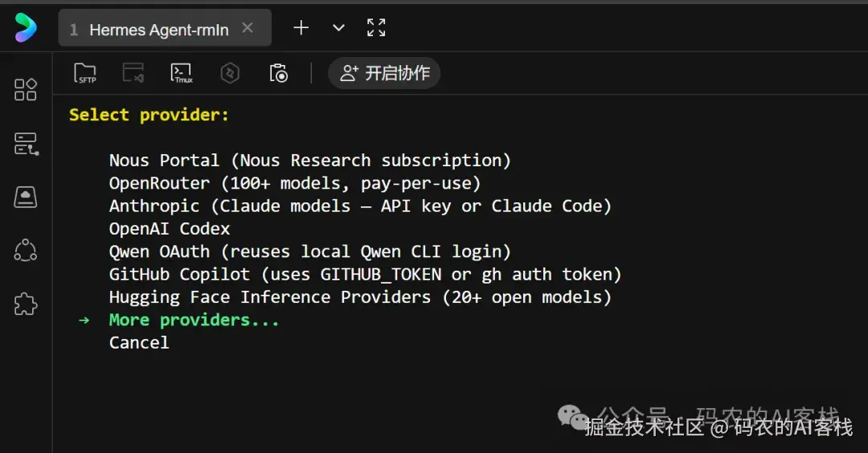Select the More providers... option
This screenshot has width=868, height=453.
coord(194,320)
